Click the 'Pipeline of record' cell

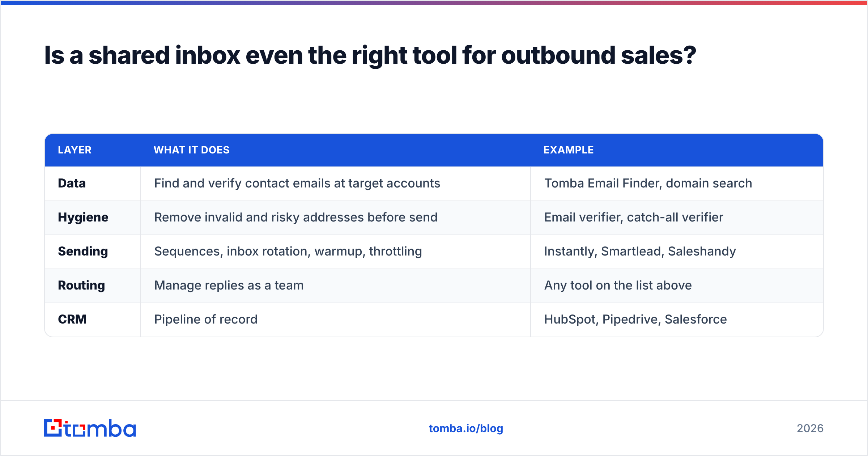tap(336, 320)
